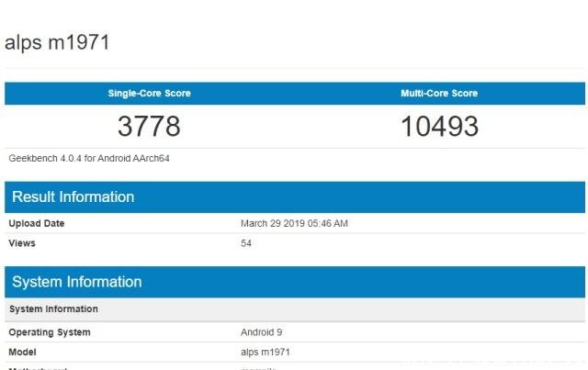Viewport: 588px width, 370px height.
Task: Click the Geekbench 4.0.4 for Android text
Action: pos(89,158)
